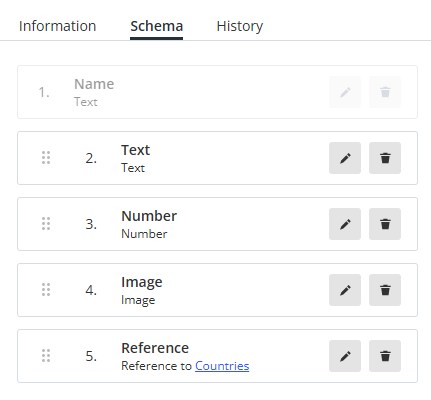Edit the Number field with pencil icon
The image size is (431, 400).
[x=345, y=224]
